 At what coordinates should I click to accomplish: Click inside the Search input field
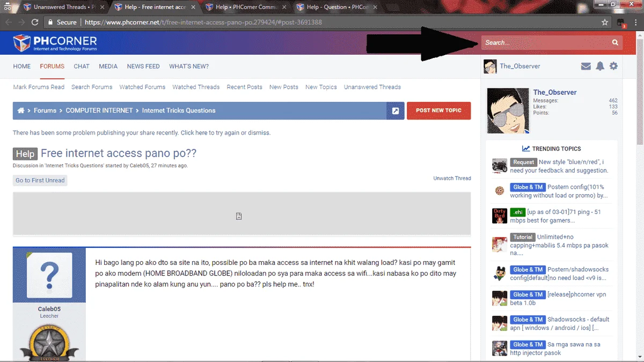[x=546, y=42]
